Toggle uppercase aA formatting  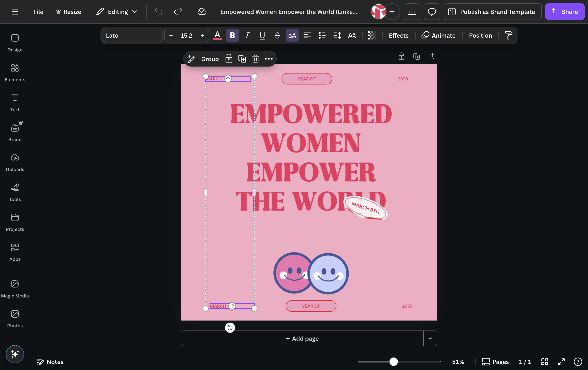point(292,36)
